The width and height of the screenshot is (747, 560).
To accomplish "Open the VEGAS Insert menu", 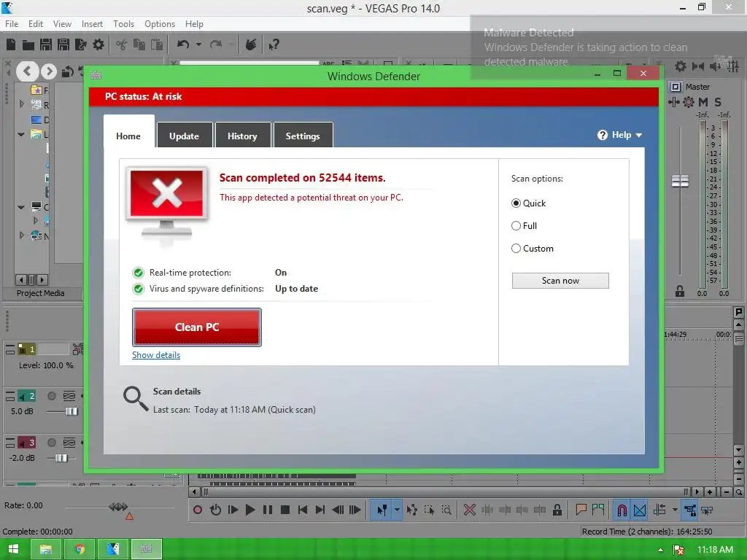I will click(x=92, y=24).
